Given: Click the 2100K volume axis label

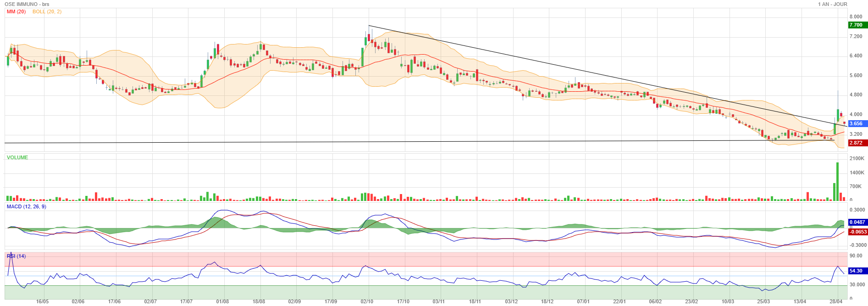Looking at the screenshot, I should tap(857, 158).
